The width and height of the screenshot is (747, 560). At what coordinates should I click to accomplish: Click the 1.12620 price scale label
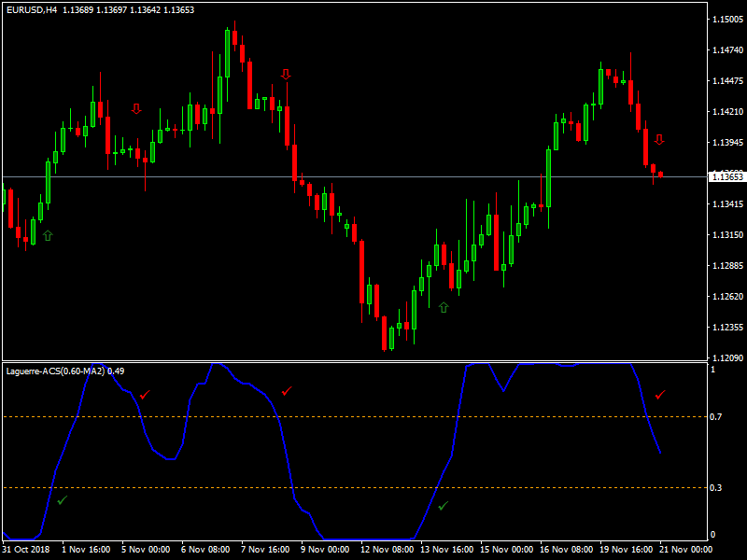(x=727, y=297)
